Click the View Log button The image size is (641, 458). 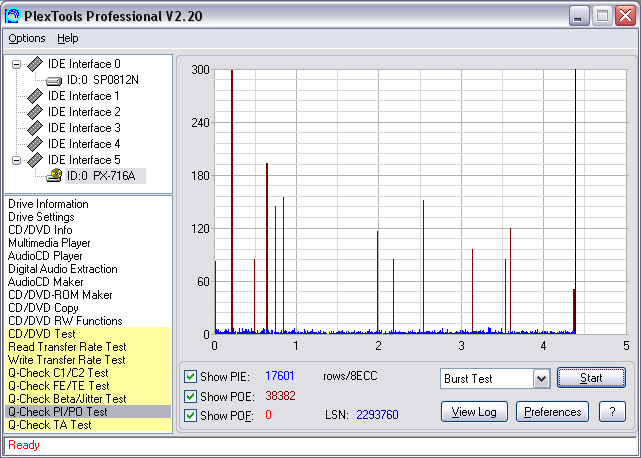(474, 412)
